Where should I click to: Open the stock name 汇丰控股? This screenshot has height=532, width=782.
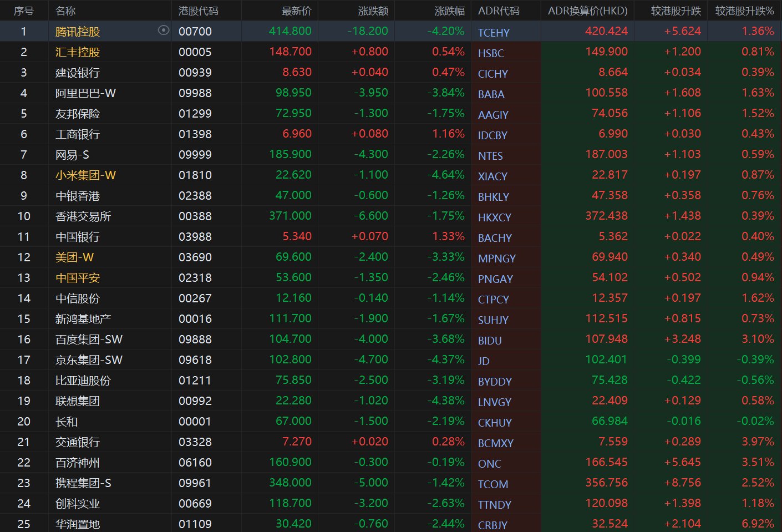point(78,52)
